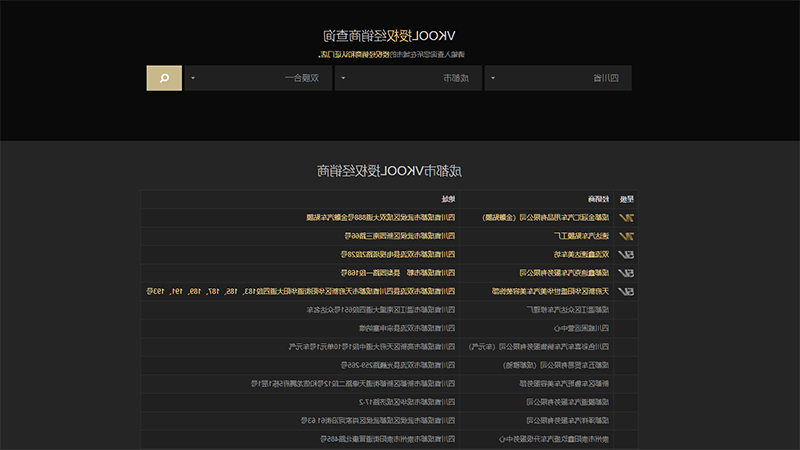Click the address column header
This screenshot has height=450, width=800.
448,199
